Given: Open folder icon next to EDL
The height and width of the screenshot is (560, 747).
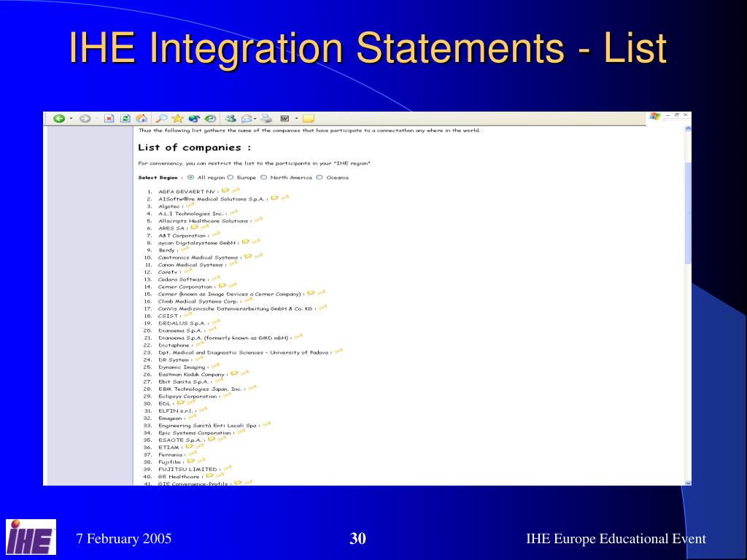Looking at the screenshot, I should (181, 402).
